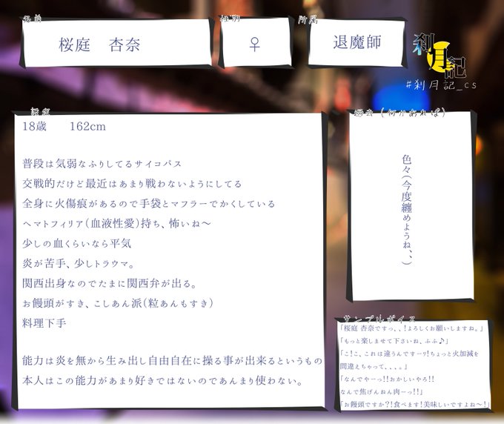Click the line starting ヘマトフィリア(血液性愛)

(x=116, y=223)
